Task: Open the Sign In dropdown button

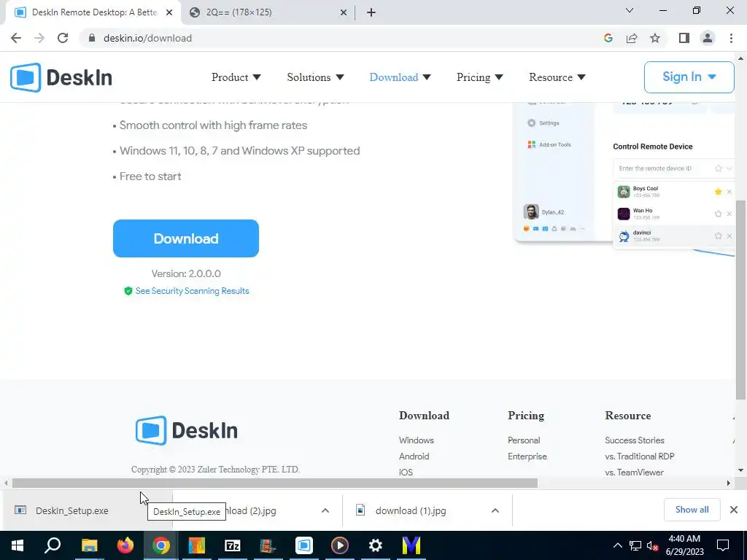Action: (x=689, y=77)
